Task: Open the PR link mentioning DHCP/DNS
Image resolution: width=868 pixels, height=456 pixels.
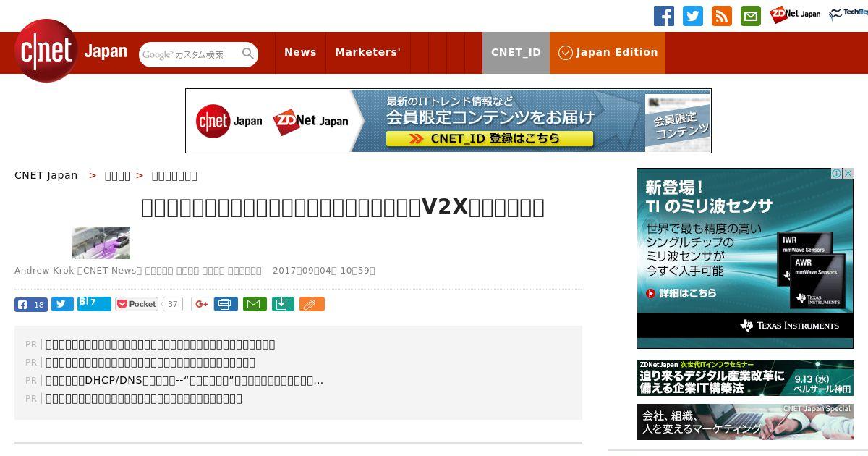Action: tap(184, 381)
